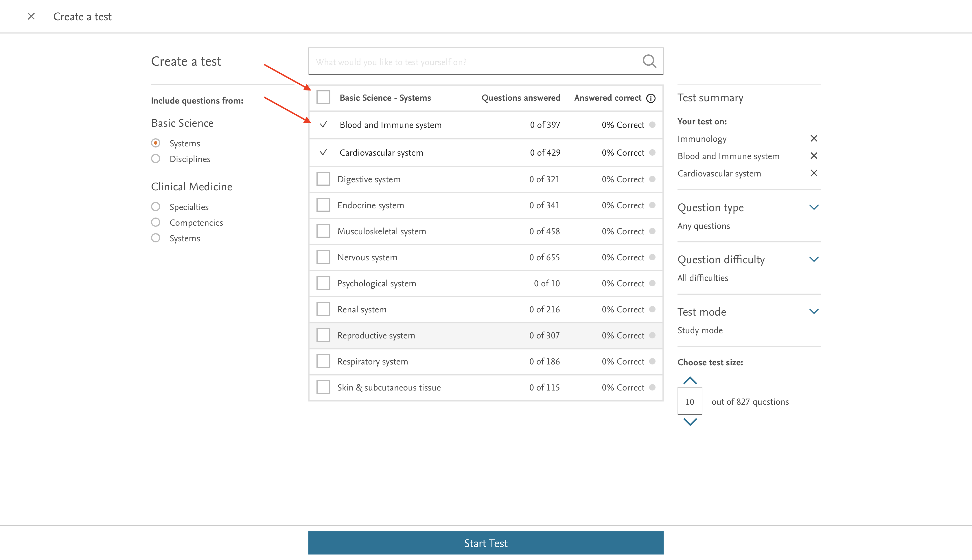
Task: Click the Reproductive system row label
Action: point(376,335)
